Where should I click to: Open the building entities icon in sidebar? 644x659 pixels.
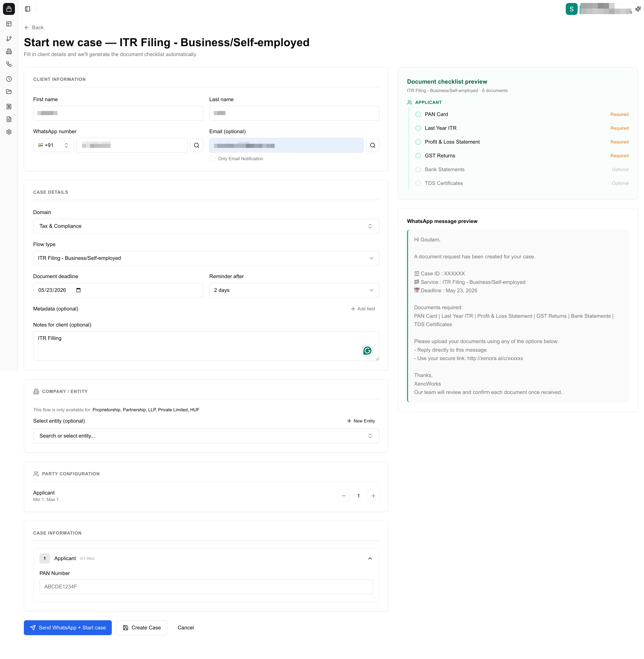coord(9,51)
